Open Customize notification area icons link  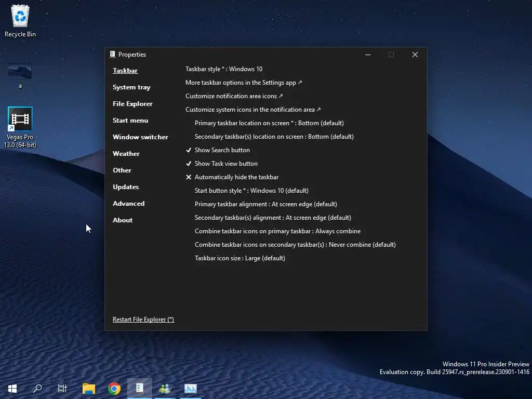(x=234, y=96)
